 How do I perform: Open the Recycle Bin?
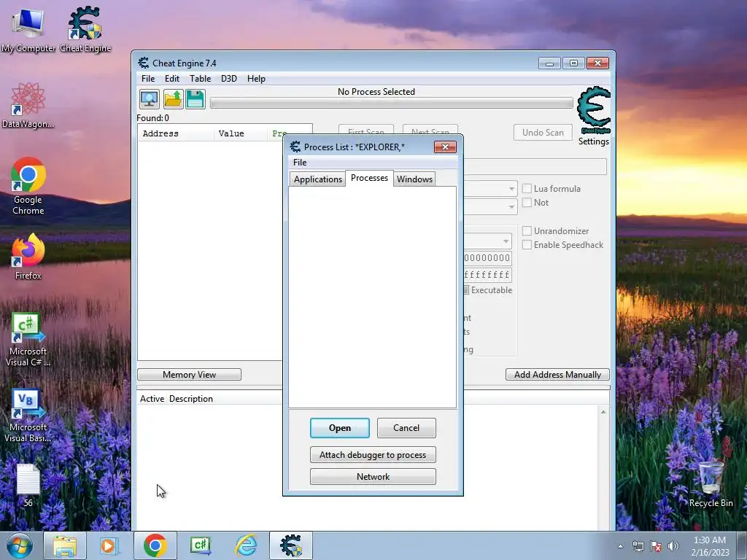click(x=711, y=484)
